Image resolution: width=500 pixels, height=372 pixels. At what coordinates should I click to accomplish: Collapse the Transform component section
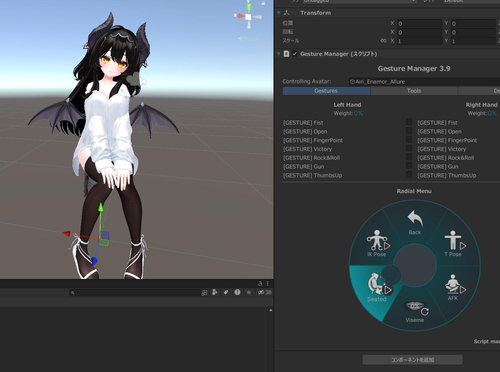tap(279, 13)
